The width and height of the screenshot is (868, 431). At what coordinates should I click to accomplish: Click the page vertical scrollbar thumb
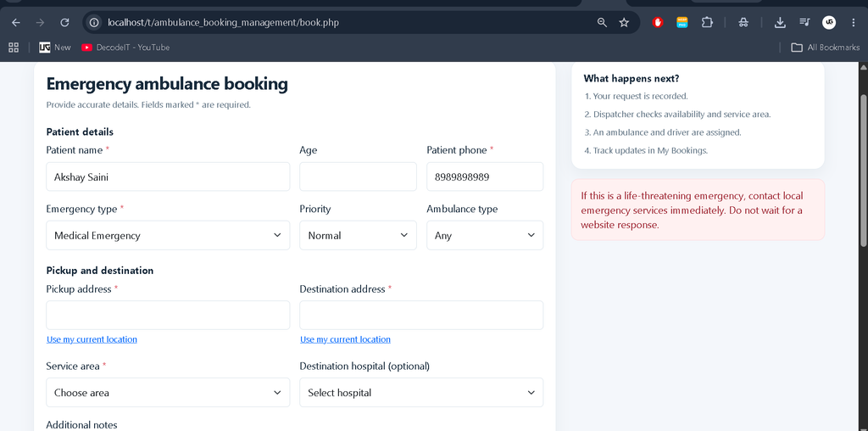click(x=864, y=171)
